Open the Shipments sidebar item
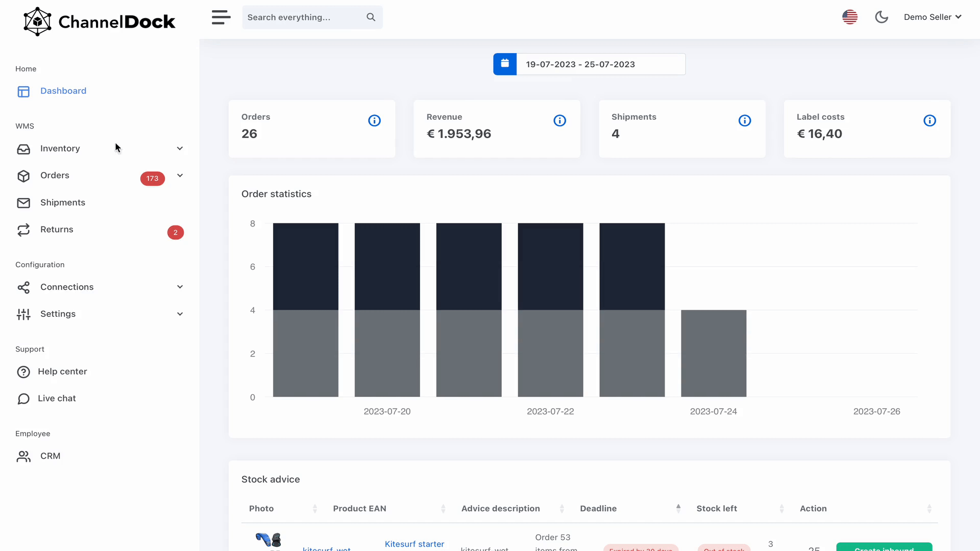Screen dimensions: 980x551 tap(63, 203)
